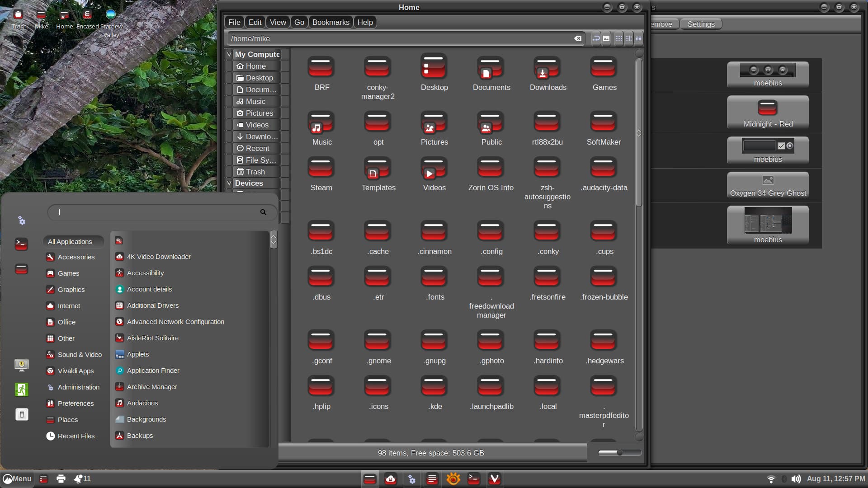Open the File menu
Viewport: 868px width, 488px height.
click(x=234, y=22)
